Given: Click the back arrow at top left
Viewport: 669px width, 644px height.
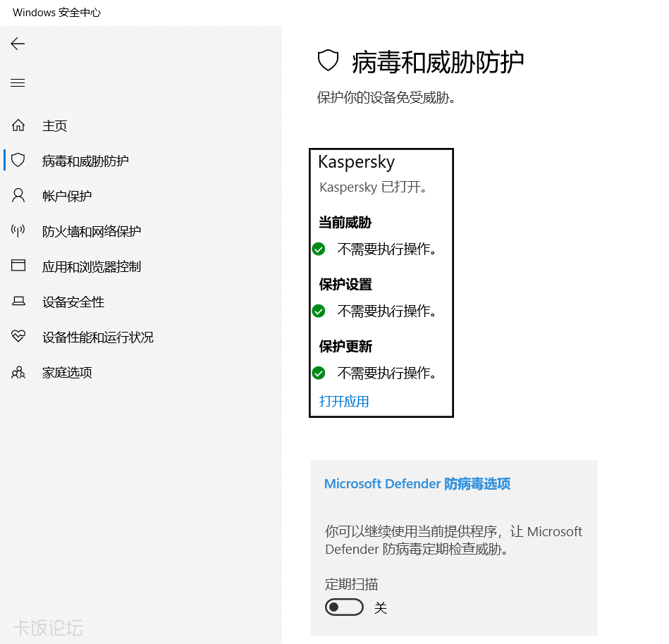Looking at the screenshot, I should pyautogui.click(x=17, y=43).
